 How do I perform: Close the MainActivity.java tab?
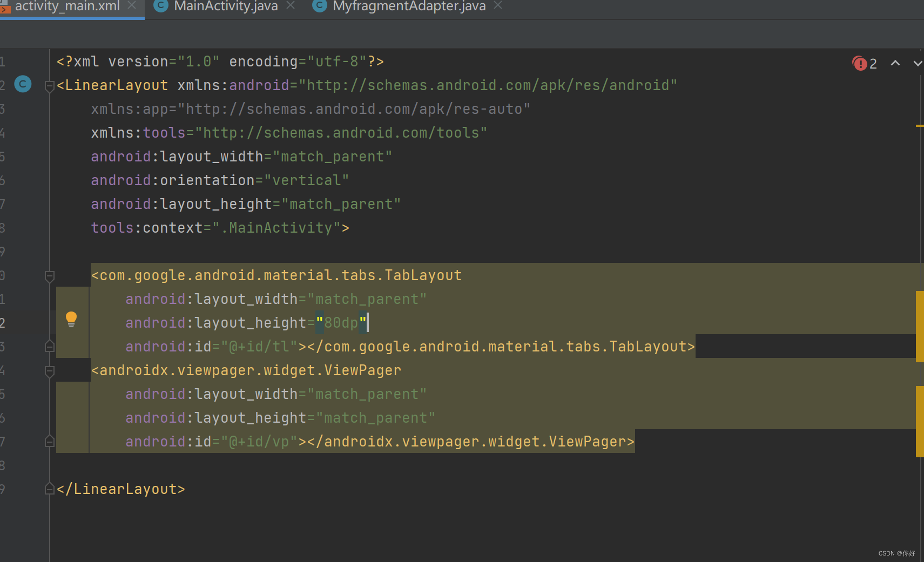[291, 6]
